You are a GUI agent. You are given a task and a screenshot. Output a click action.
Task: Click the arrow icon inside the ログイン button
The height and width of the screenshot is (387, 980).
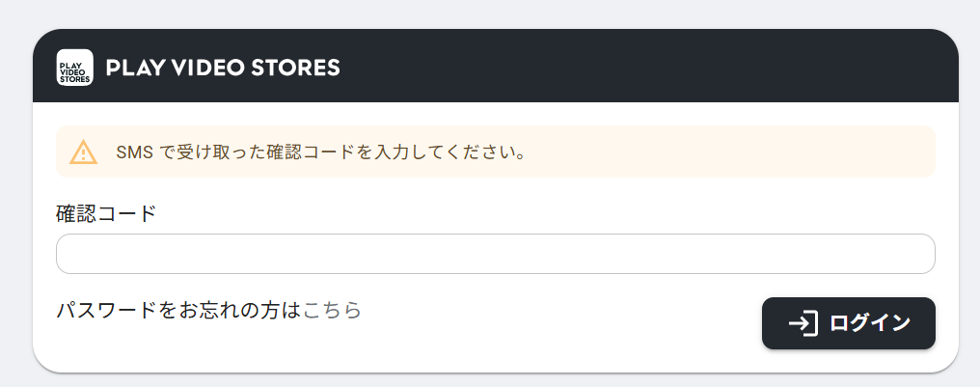(803, 323)
